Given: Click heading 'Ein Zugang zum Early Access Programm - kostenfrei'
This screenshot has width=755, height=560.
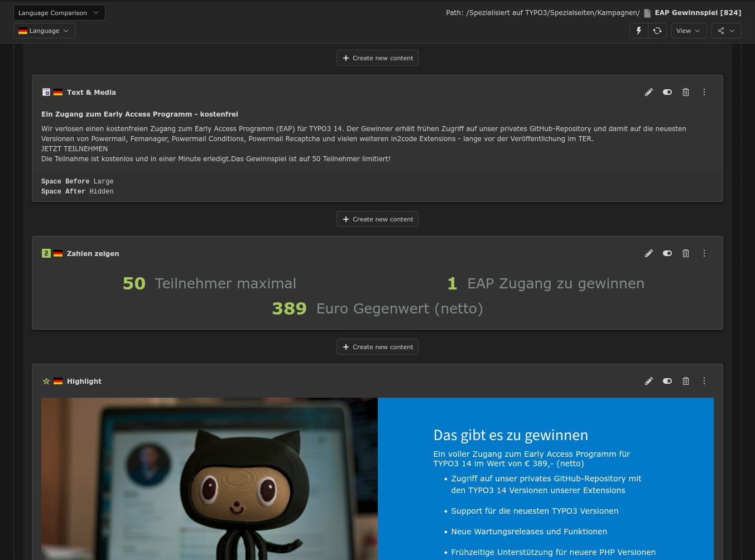Looking at the screenshot, I should (x=140, y=114).
